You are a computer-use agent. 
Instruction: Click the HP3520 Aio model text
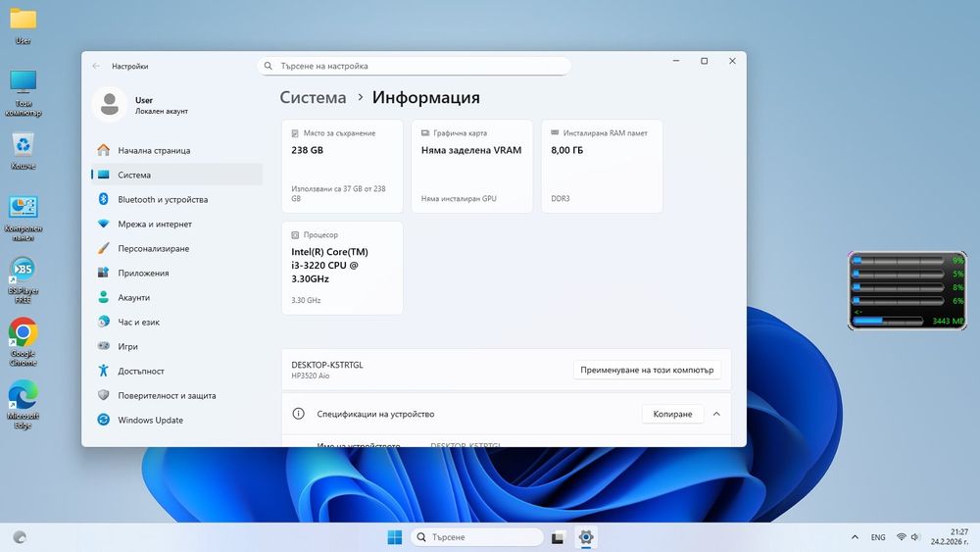(310, 376)
